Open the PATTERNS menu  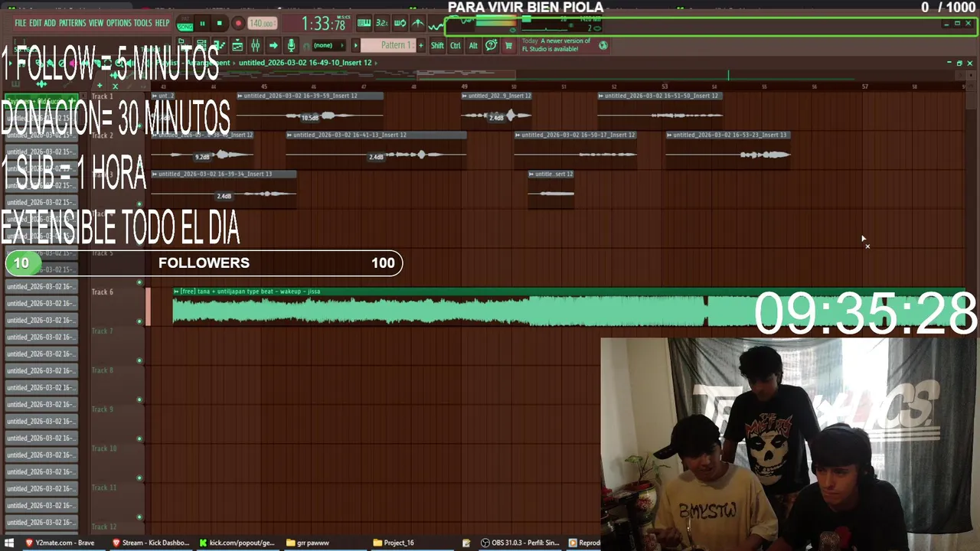[x=72, y=23]
